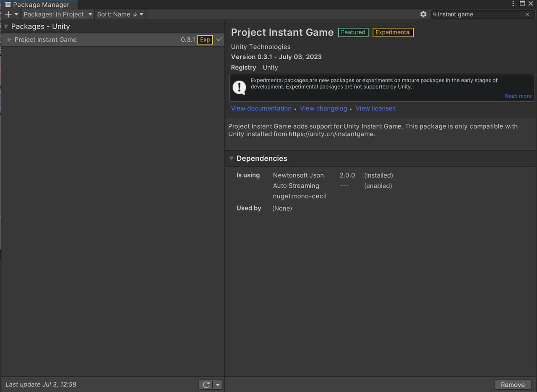537x392 pixels.
Task: Open the Sort: Name dropdown
Action: click(x=120, y=14)
